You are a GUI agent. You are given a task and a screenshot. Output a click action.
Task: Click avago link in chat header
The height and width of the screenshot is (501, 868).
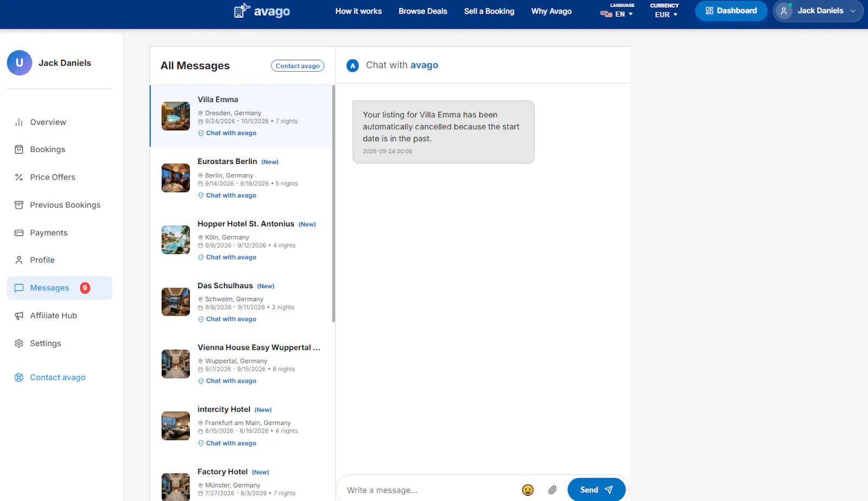[424, 65]
